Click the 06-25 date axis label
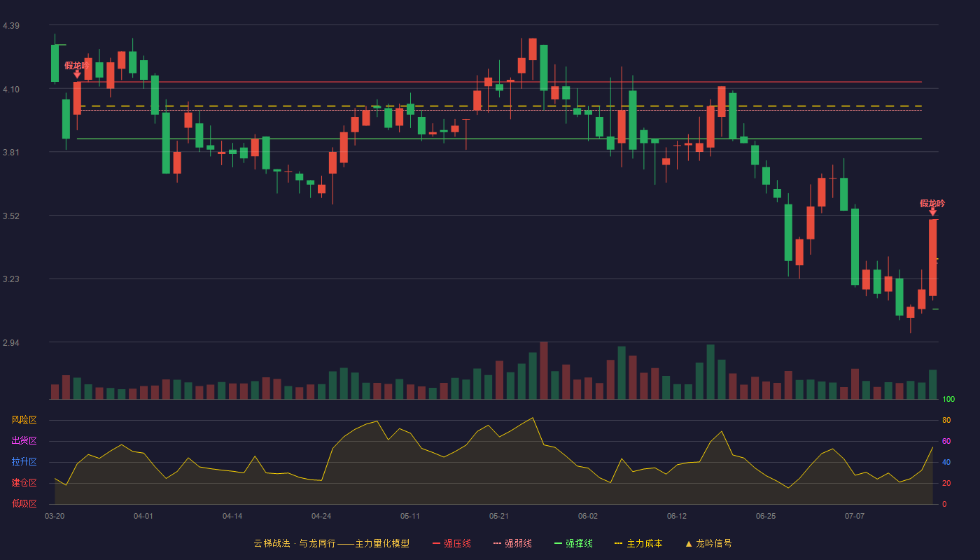 point(766,516)
